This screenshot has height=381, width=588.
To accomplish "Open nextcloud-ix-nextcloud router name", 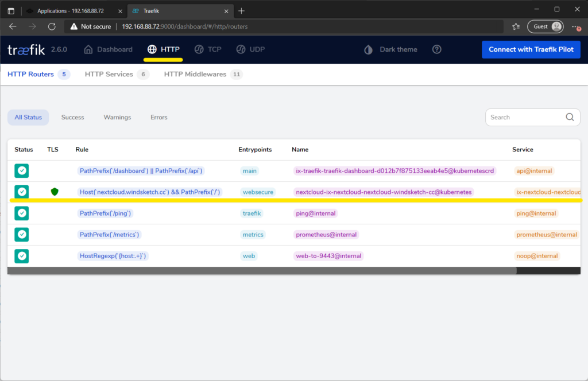I will 384,192.
